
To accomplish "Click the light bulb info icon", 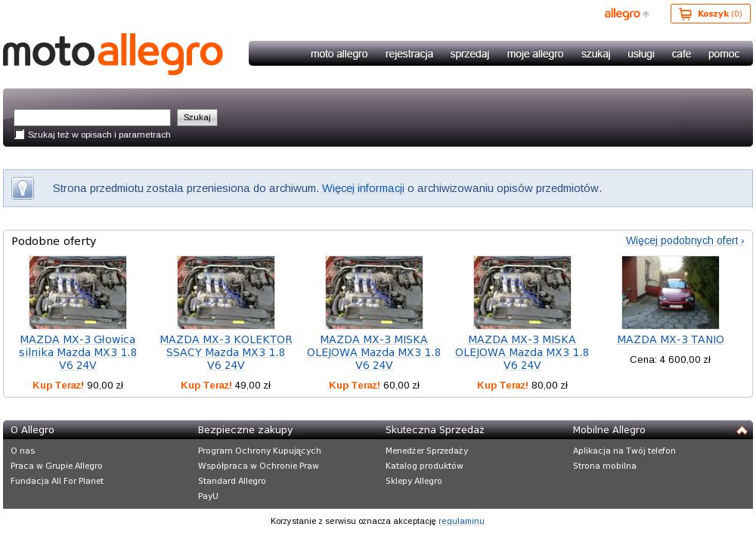I will pos(23,188).
